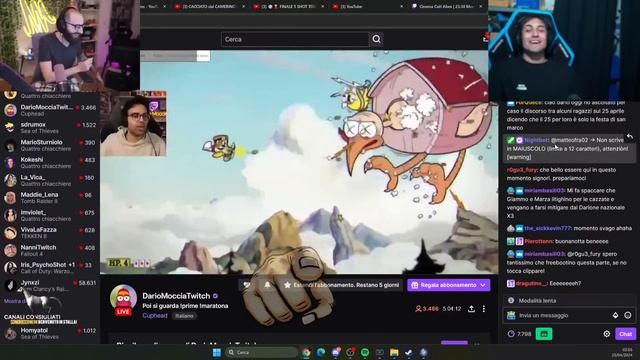Open DarioMocciaTwitch channel name link
Screen dimensions: 640x360
[176, 296]
